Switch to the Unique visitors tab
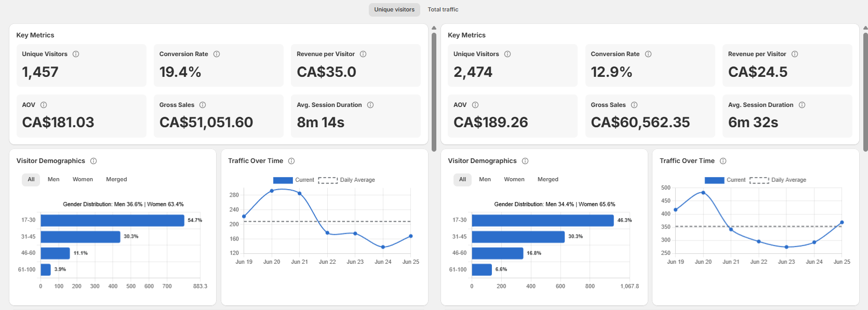868x310 pixels. coord(394,9)
